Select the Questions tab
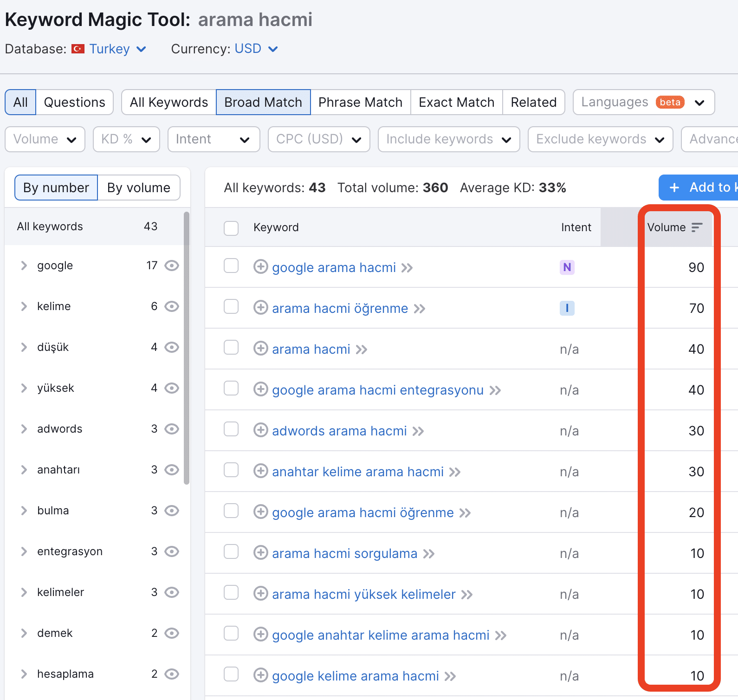Screen dimensions: 738x700 tap(74, 102)
